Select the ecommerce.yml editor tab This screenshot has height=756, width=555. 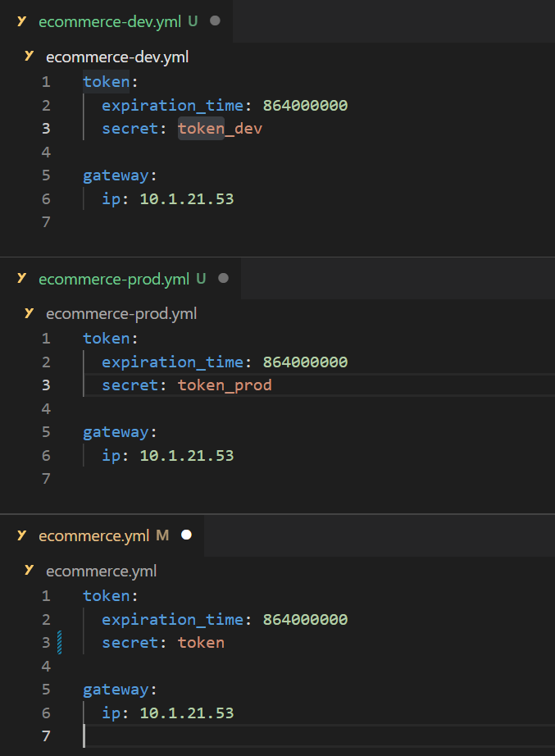[102, 535]
